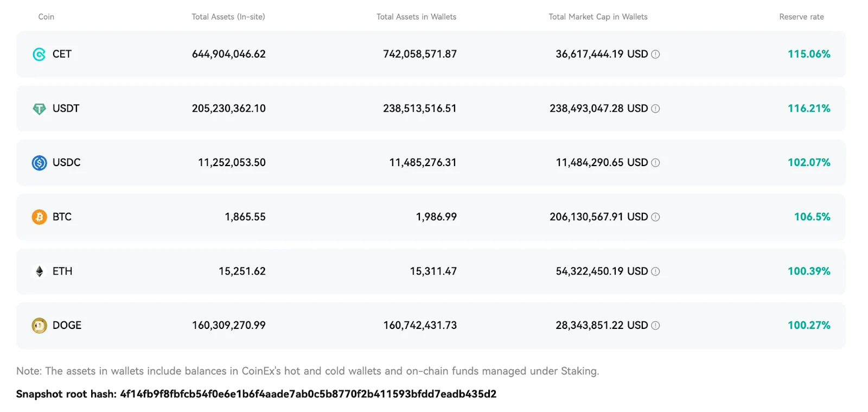
Task: Click the ETH Ethereum diamond icon
Action: click(39, 271)
